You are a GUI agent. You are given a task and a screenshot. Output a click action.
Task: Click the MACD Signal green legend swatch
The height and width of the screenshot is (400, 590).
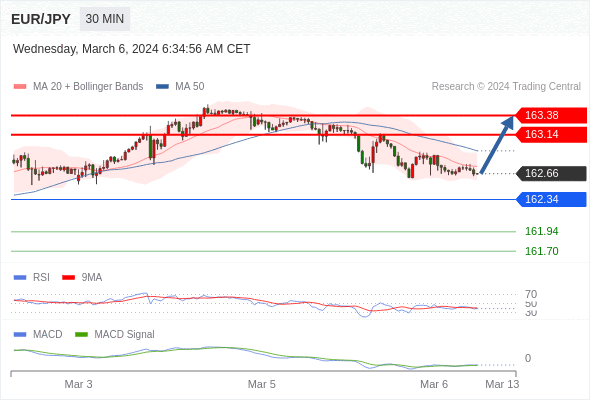[x=81, y=335]
